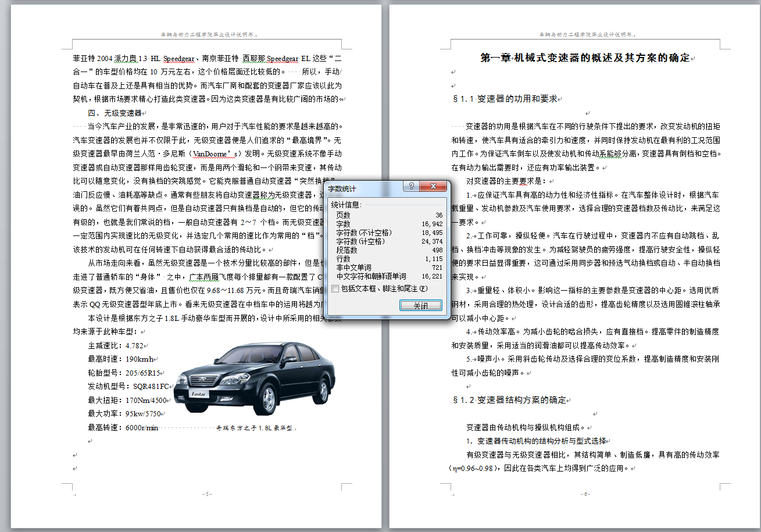Click the 字数统计 dialog title
The width and height of the screenshot is (761, 532).
coord(343,189)
